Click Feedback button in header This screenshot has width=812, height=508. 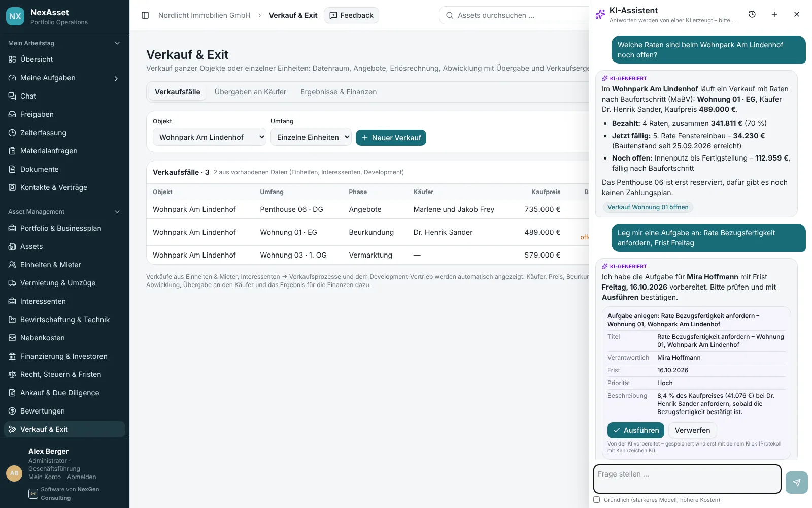click(x=351, y=15)
